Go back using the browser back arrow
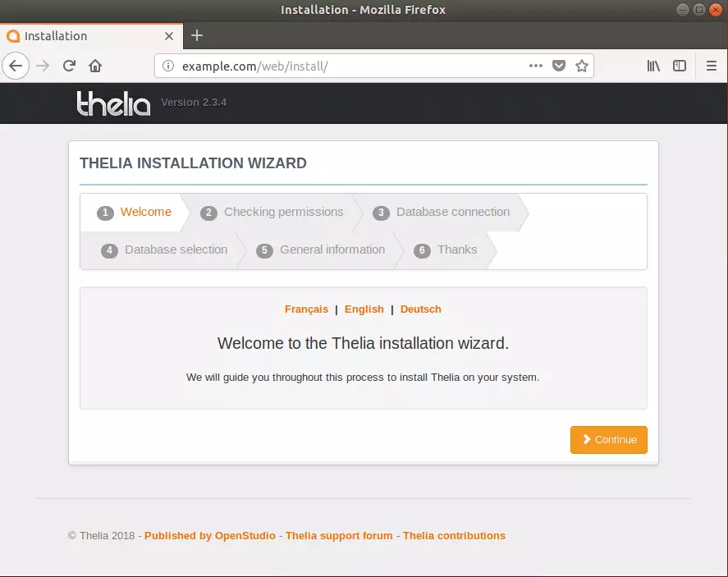The image size is (728, 577). pyautogui.click(x=16, y=66)
